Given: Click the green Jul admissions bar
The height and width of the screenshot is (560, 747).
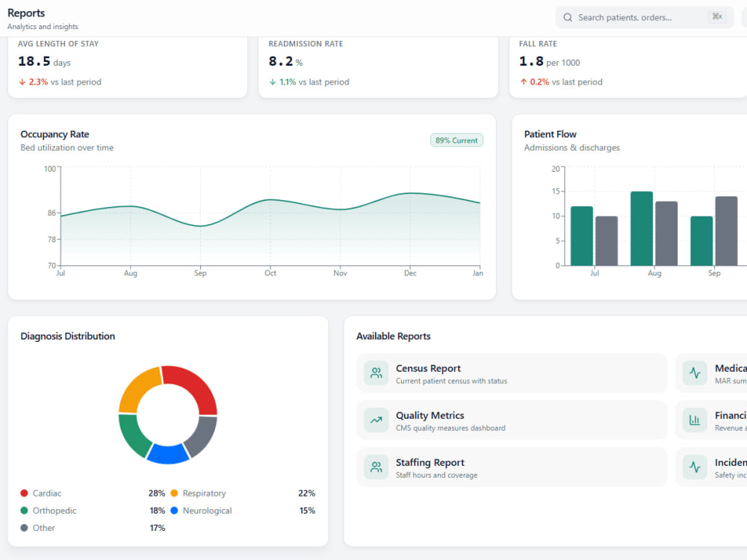Looking at the screenshot, I should (x=582, y=236).
